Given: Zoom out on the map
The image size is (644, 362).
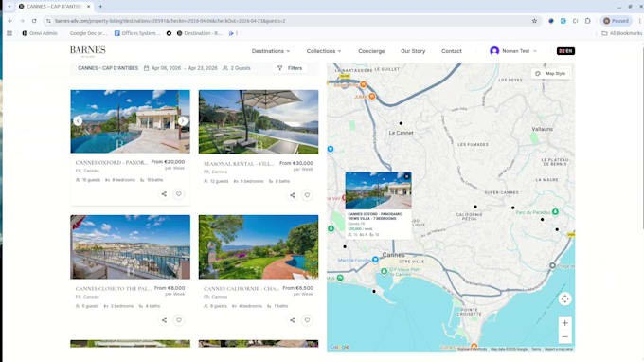Looking at the screenshot, I should pos(564,337).
